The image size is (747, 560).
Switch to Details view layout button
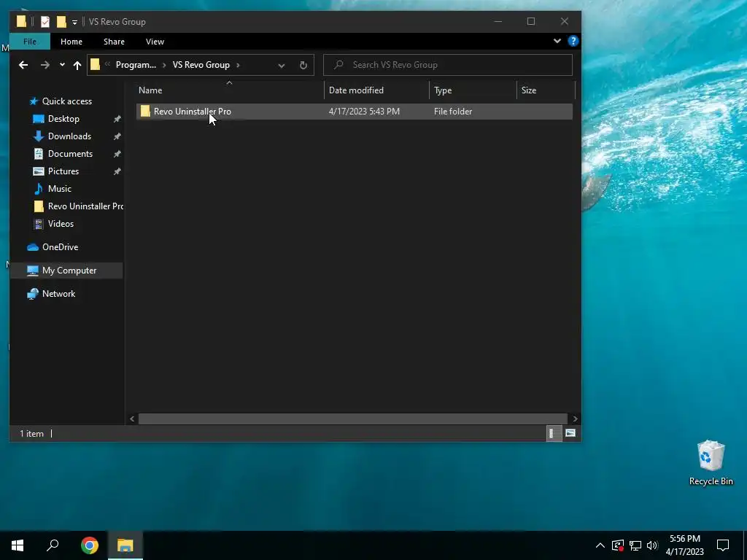point(553,433)
